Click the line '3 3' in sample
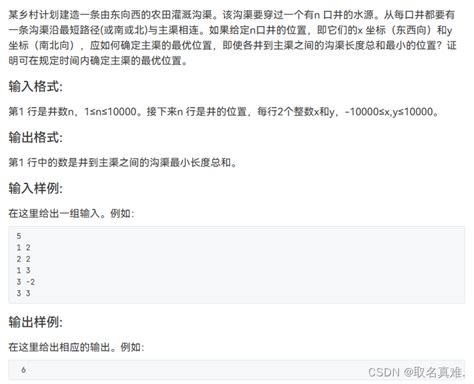 pos(24,293)
